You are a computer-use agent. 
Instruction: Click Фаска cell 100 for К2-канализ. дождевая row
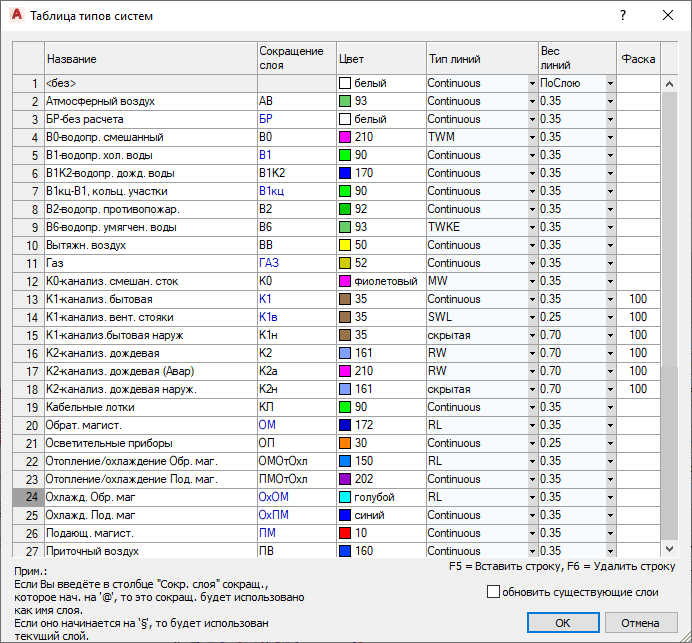coord(638,353)
